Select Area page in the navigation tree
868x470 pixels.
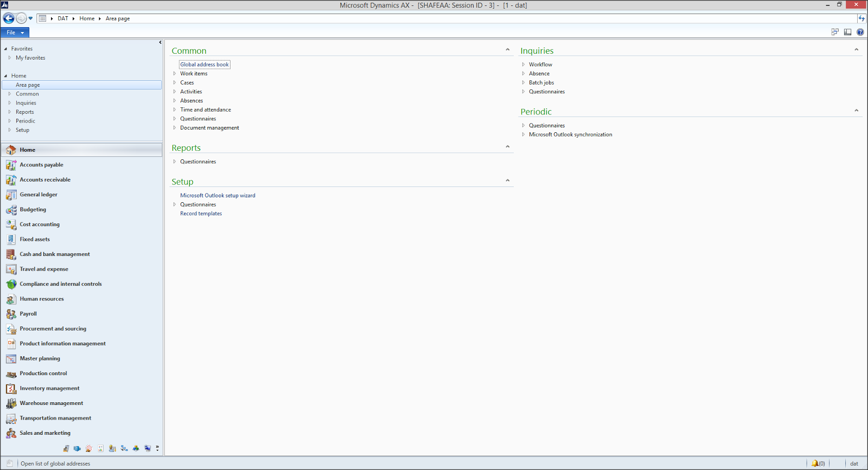point(82,85)
